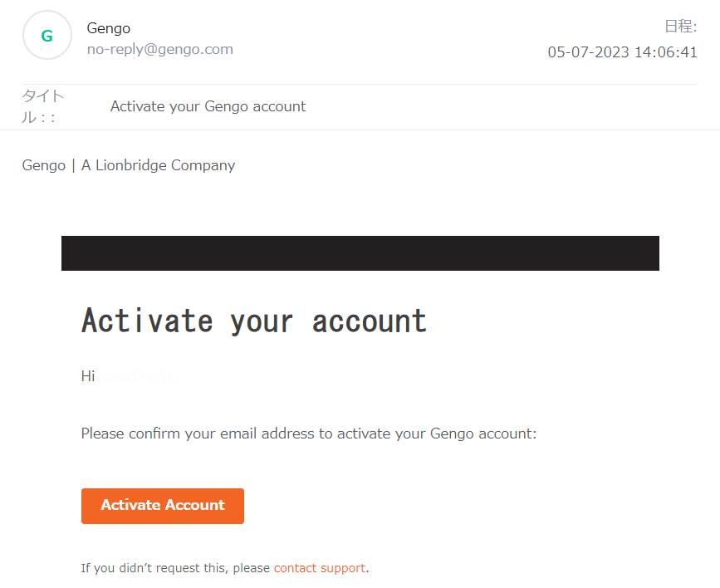This screenshot has height=588, width=720.
Task: Click the sender name Gengo
Action: coord(108,28)
